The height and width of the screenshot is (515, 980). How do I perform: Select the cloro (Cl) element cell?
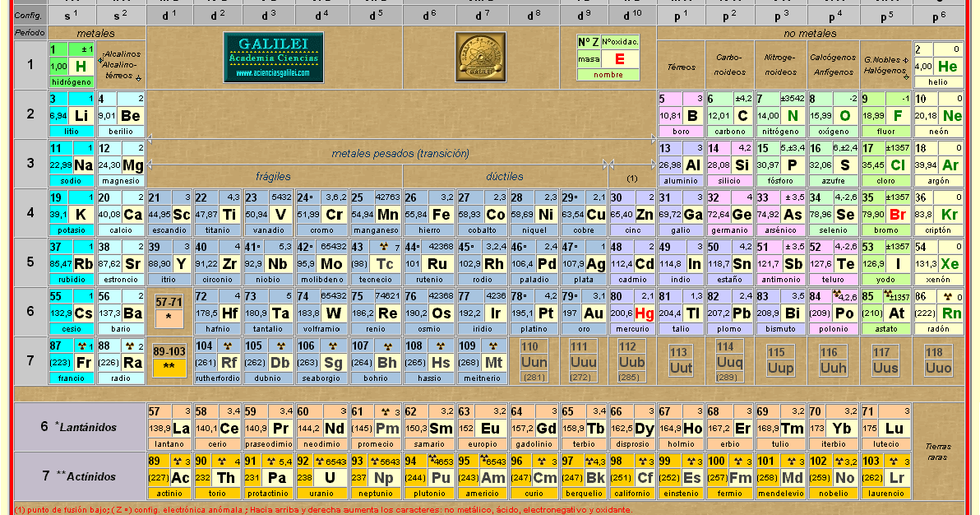click(885, 164)
